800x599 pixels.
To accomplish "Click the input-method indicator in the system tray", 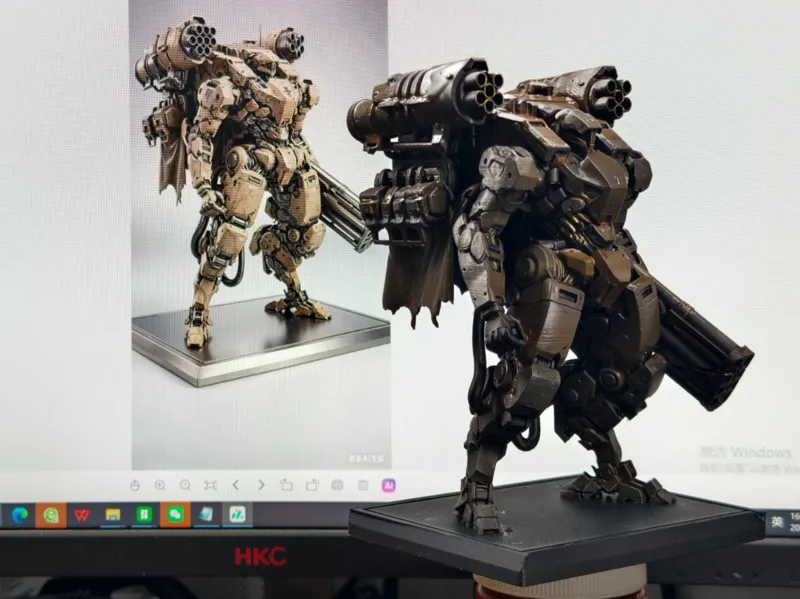I will (x=777, y=522).
